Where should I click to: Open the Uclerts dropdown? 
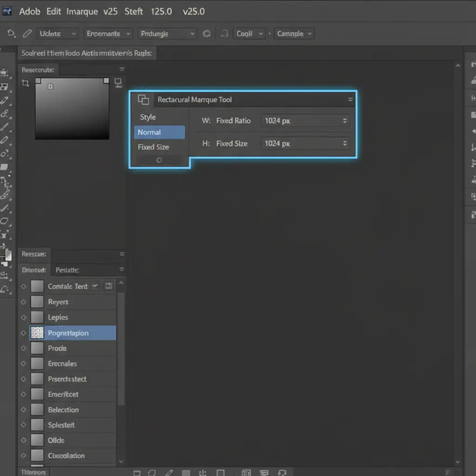(x=57, y=33)
